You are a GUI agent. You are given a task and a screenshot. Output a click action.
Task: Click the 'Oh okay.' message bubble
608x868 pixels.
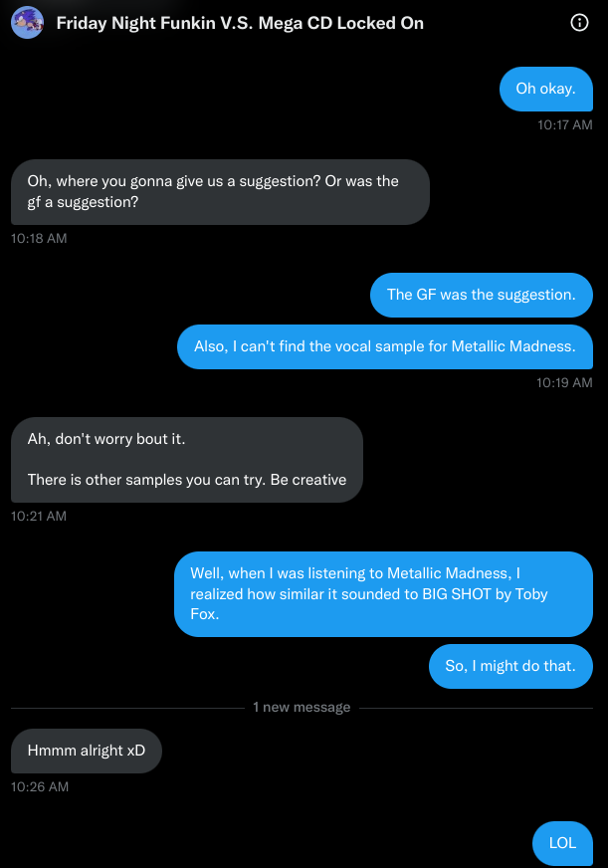click(545, 89)
